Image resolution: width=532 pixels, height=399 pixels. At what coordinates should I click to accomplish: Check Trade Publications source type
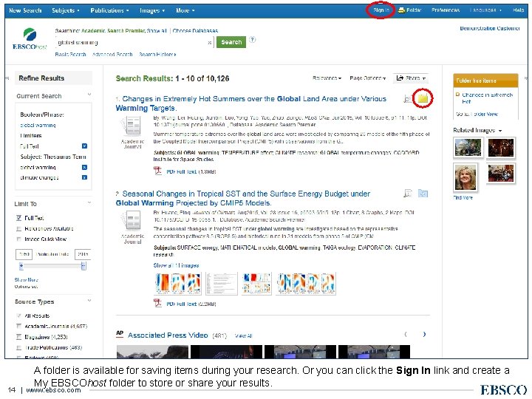(x=18, y=348)
